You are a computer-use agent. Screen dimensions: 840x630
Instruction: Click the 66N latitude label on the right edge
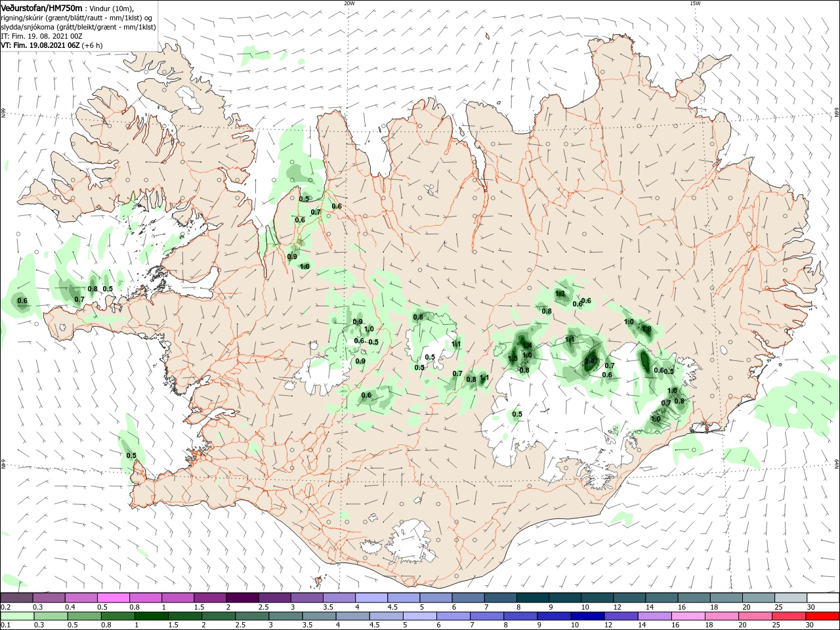point(837,113)
